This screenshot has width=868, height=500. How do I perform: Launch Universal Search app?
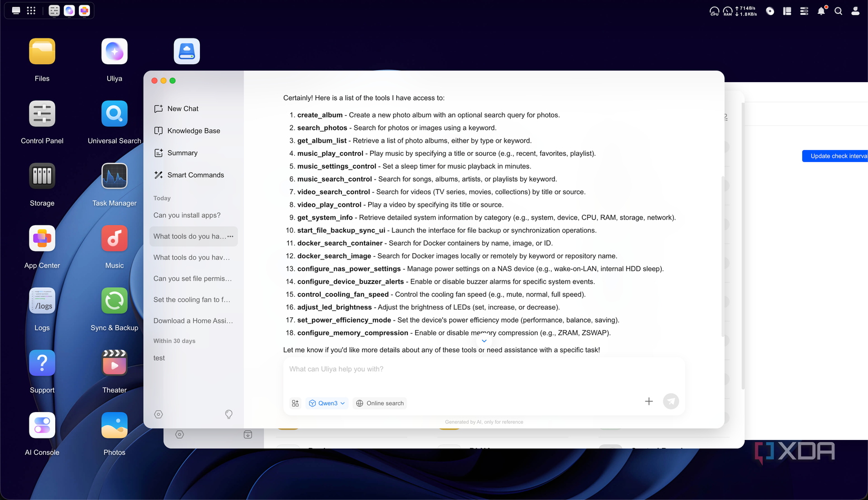coord(114,114)
